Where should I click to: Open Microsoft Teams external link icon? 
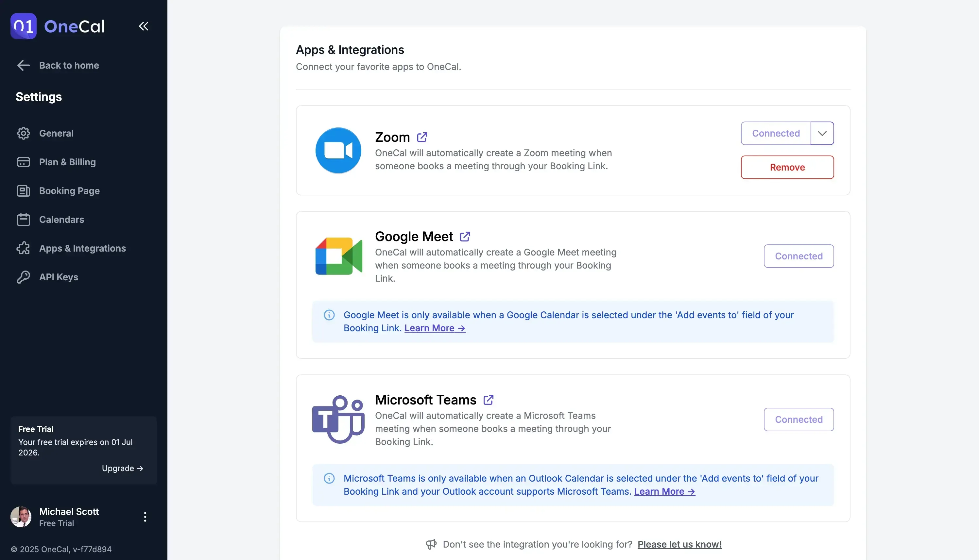pos(488,400)
